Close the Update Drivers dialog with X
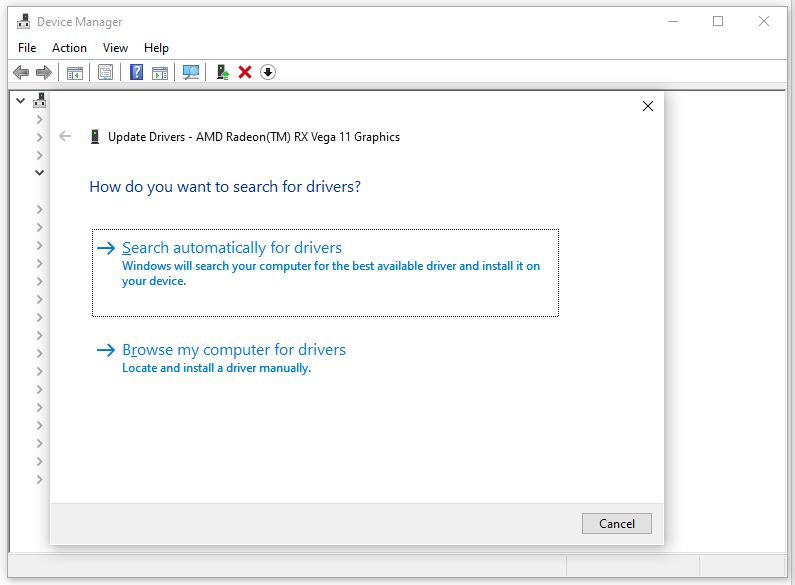The image size is (795, 585). point(647,106)
